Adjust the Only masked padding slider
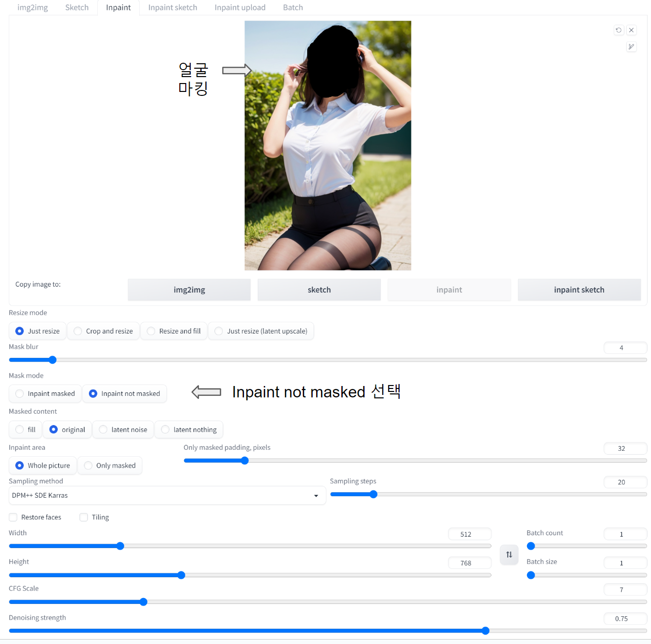The width and height of the screenshot is (651, 644). (415, 461)
